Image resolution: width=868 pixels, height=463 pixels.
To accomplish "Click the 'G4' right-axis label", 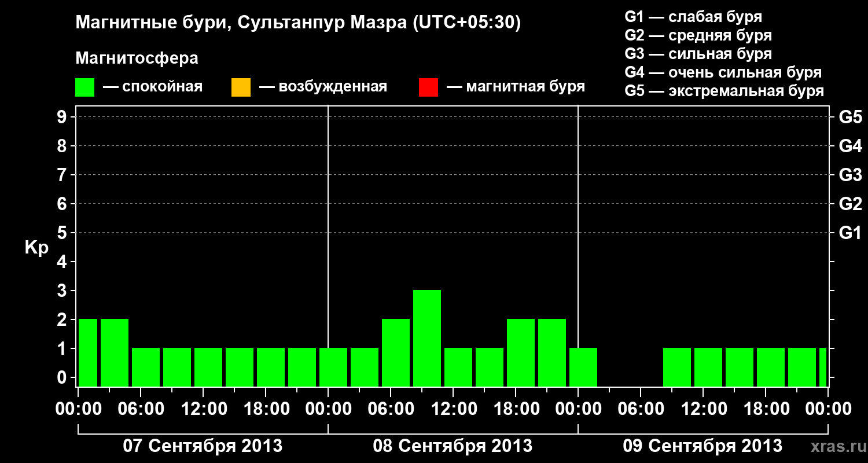I will 851,146.
